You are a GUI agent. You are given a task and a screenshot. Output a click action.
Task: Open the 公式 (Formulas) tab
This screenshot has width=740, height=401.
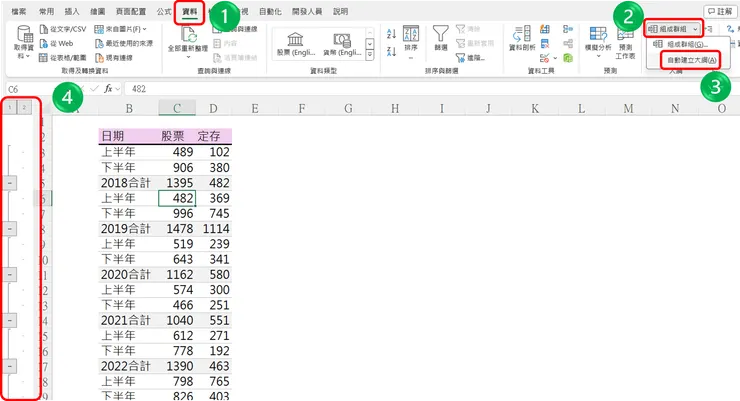pos(164,11)
